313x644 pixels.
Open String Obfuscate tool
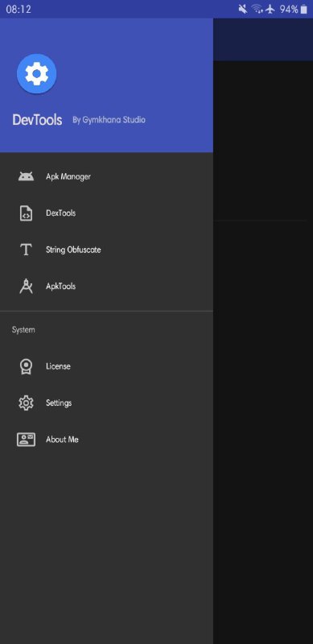[x=106, y=250]
